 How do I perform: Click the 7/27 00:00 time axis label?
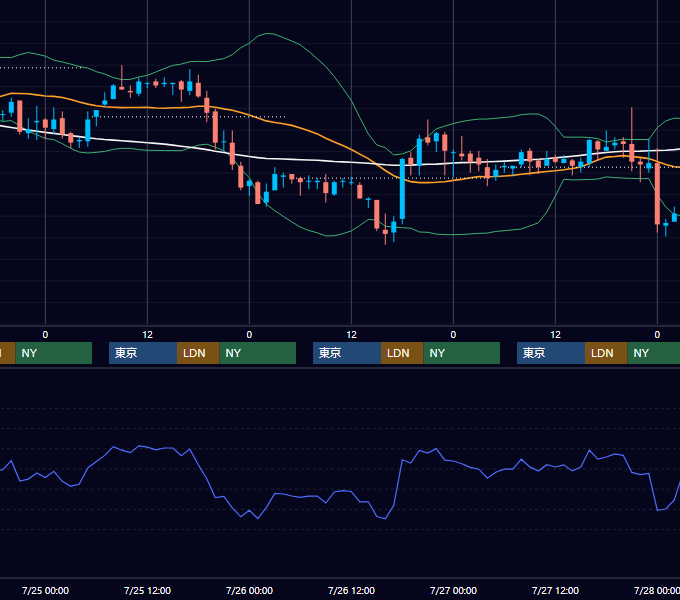[x=453, y=590]
